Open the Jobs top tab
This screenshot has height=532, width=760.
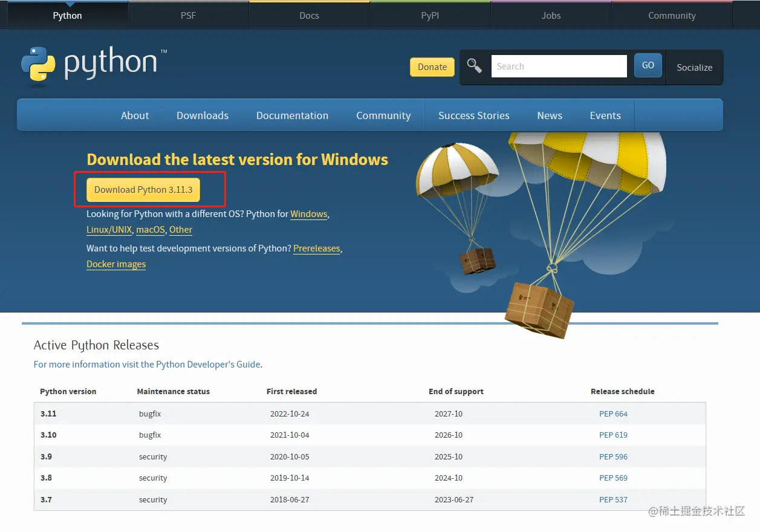point(551,16)
